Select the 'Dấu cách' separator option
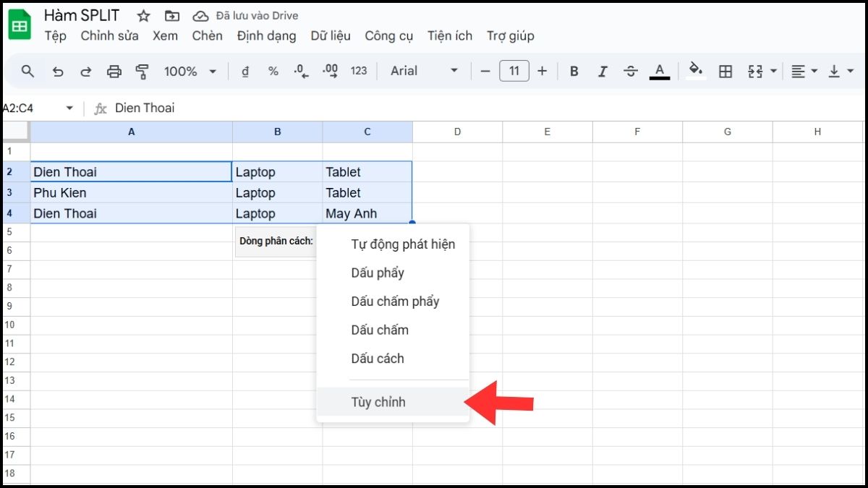The width and height of the screenshot is (868, 488). click(x=379, y=359)
